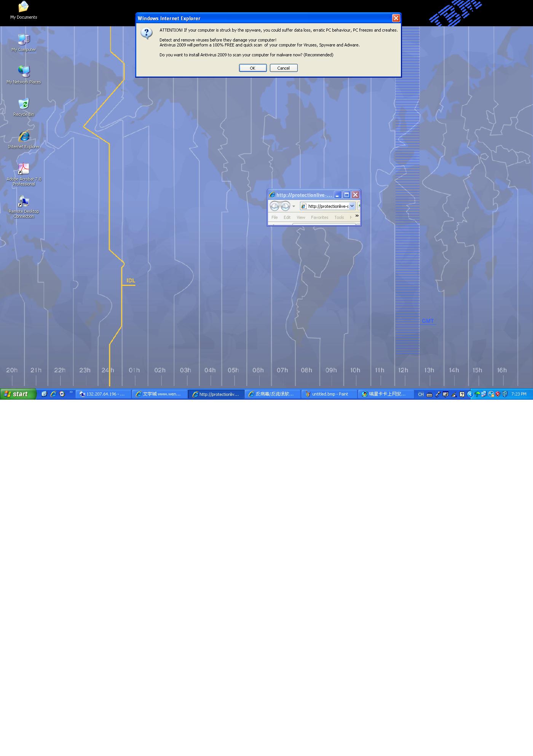Click OK in the Antivirus 2009 dialog
533x756 pixels.
[253, 68]
